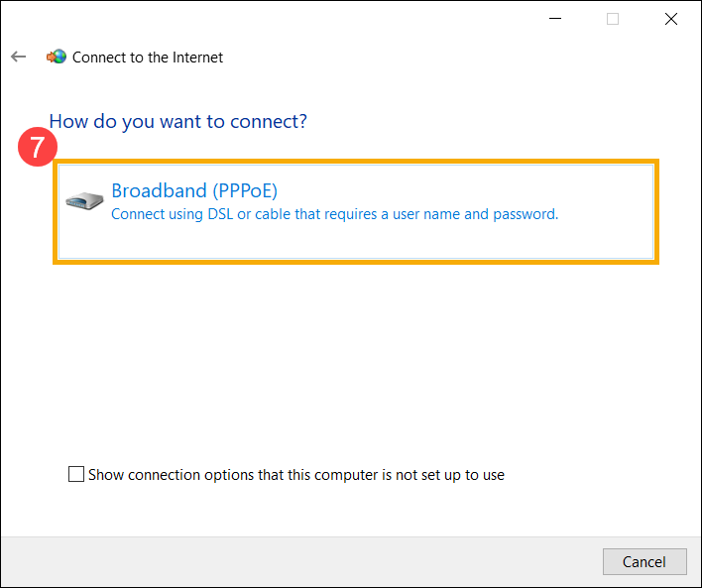Screen dimensions: 702x588
Task: Click the word 'PPPoE' in the option title
Action: (x=246, y=190)
